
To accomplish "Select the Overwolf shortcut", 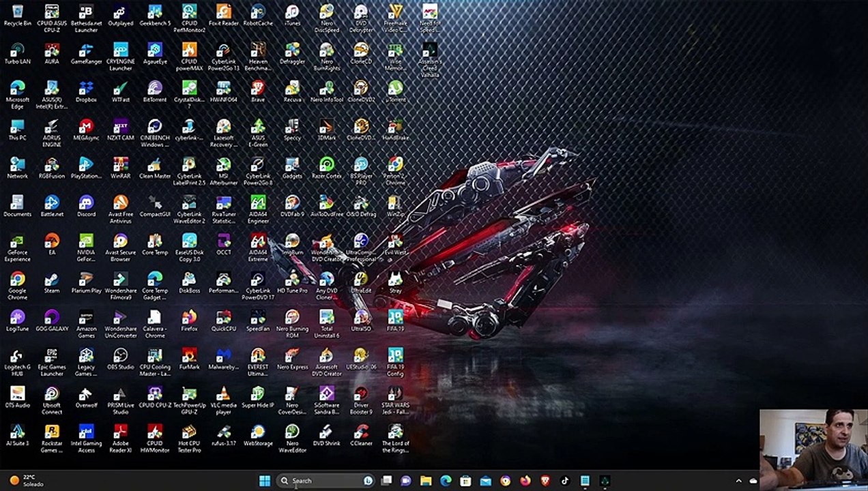I will coord(86,398).
